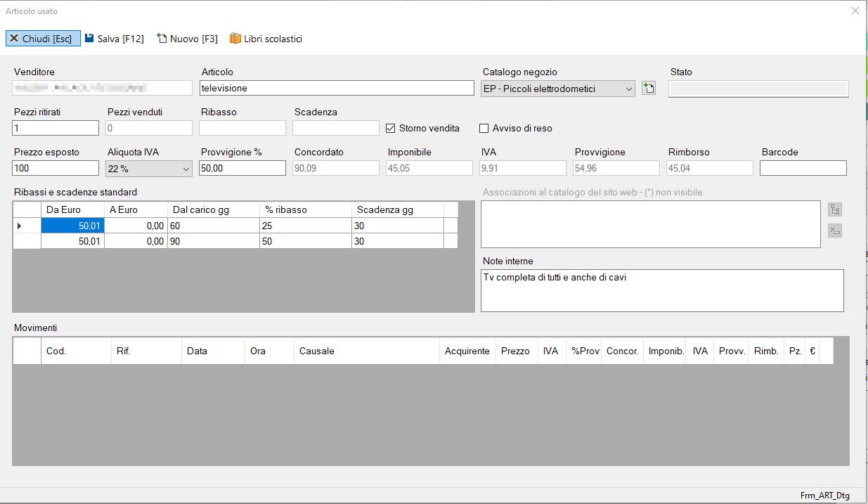Click the Imponib. column header
This screenshot has height=504, width=868.
(666, 351)
